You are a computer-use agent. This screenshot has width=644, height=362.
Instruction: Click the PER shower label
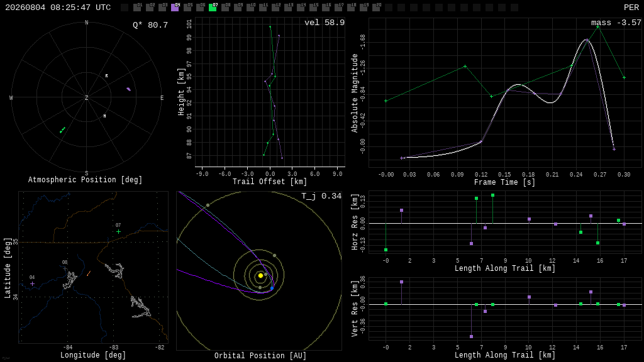click(631, 8)
